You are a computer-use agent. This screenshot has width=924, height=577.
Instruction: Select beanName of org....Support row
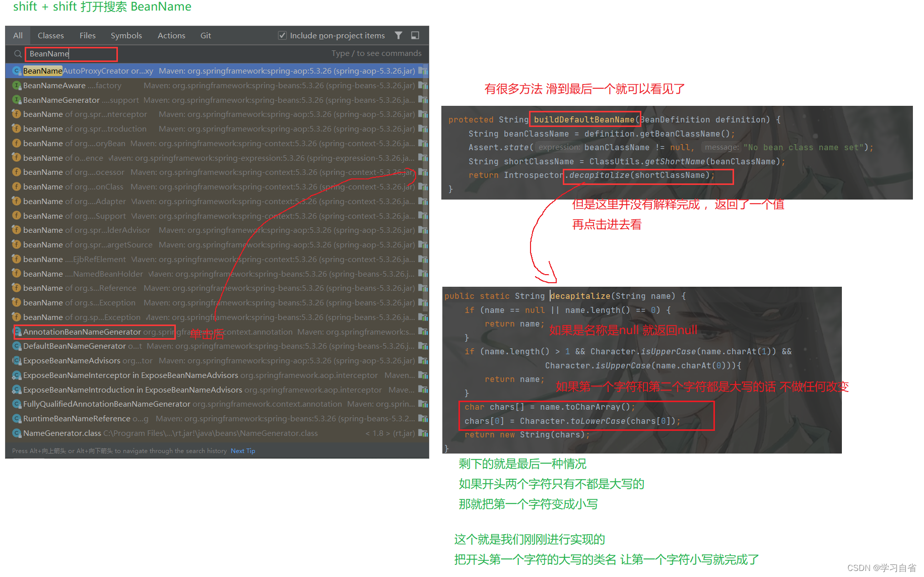[x=217, y=216]
